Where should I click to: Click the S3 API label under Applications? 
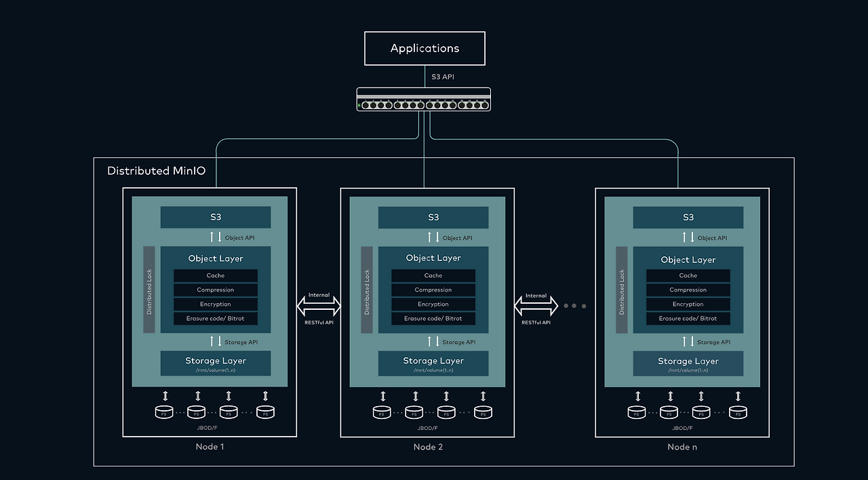[443, 77]
